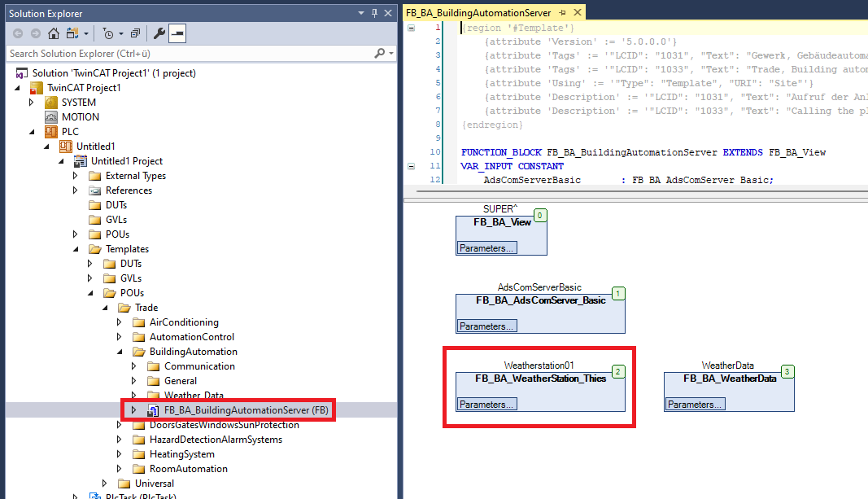Expand the SYSTEM node in the tree
This screenshot has height=499, width=868.
32,103
